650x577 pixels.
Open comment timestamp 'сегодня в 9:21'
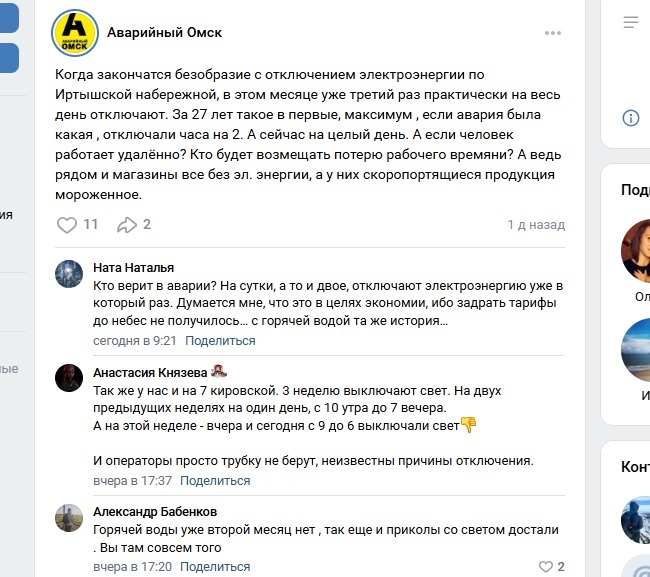(x=134, y=341)
